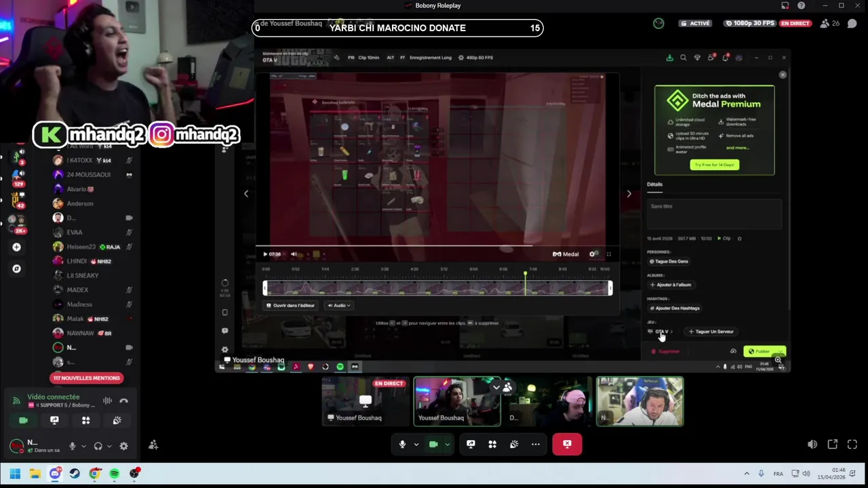Viewport: 868px width, 488px height.
Task: Click the ACTIVÉ clips badge
Action: [695, 23]
